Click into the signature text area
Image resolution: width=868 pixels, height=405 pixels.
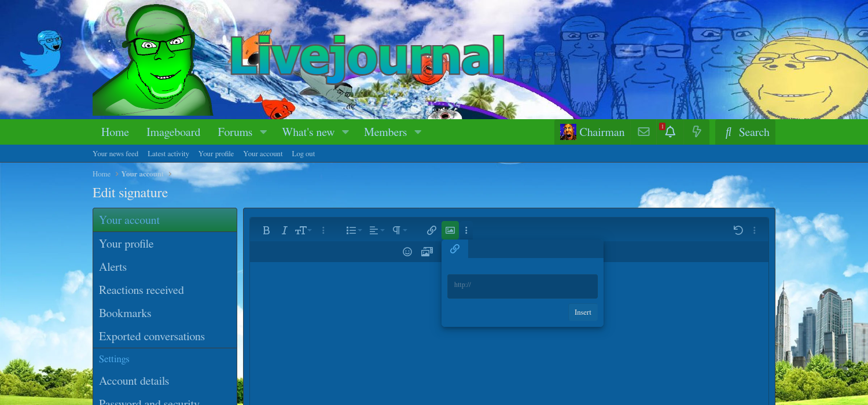coord(509,333)
